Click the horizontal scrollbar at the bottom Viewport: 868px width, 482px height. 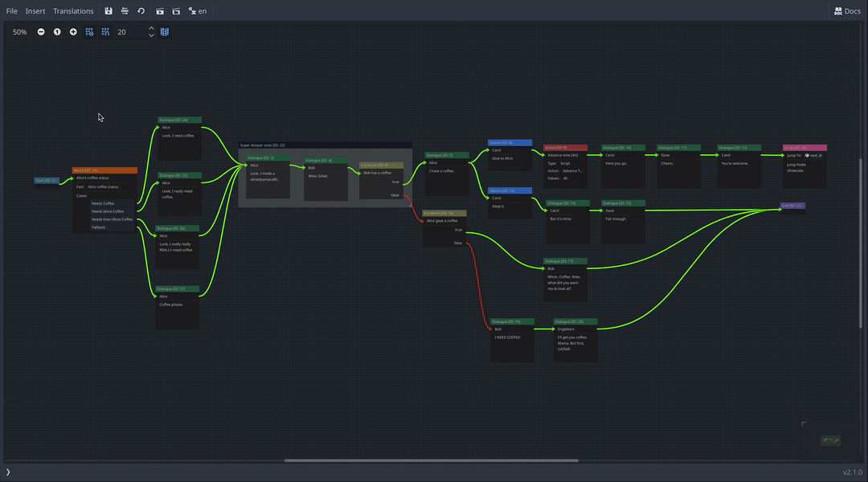pos(431,460)
